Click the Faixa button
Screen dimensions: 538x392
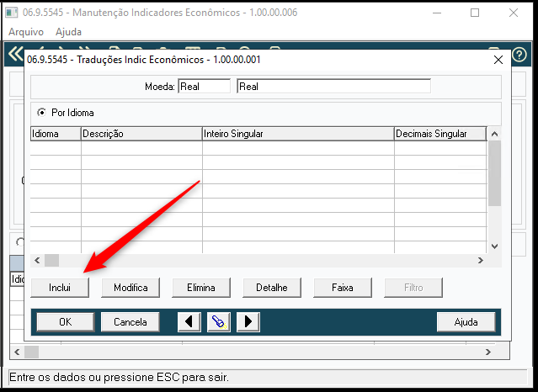tap(342, 288)
